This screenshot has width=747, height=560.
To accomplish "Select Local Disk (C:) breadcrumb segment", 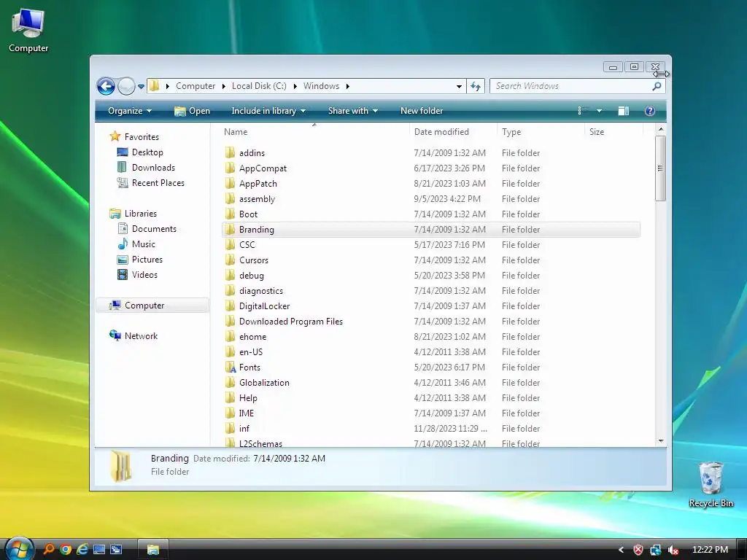I will tap(259, 86).
